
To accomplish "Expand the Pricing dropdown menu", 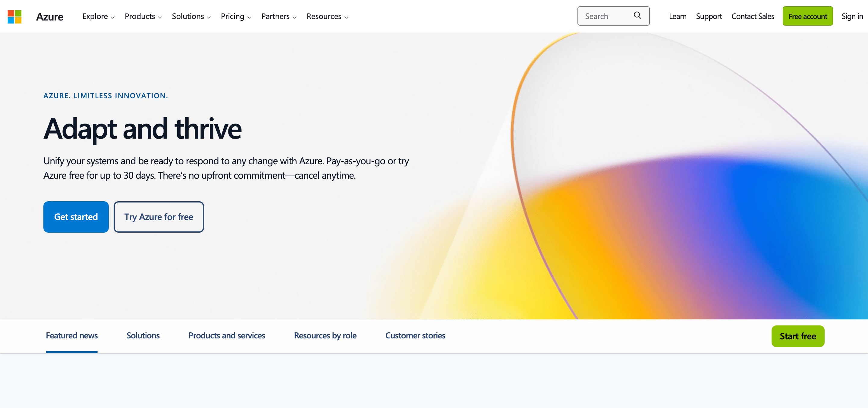I will 236,17.
